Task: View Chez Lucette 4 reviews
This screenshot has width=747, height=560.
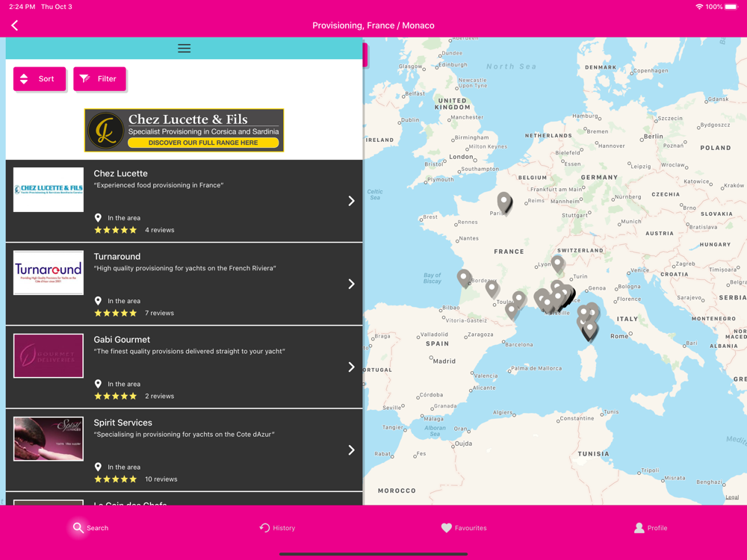Action: (160, 230)
